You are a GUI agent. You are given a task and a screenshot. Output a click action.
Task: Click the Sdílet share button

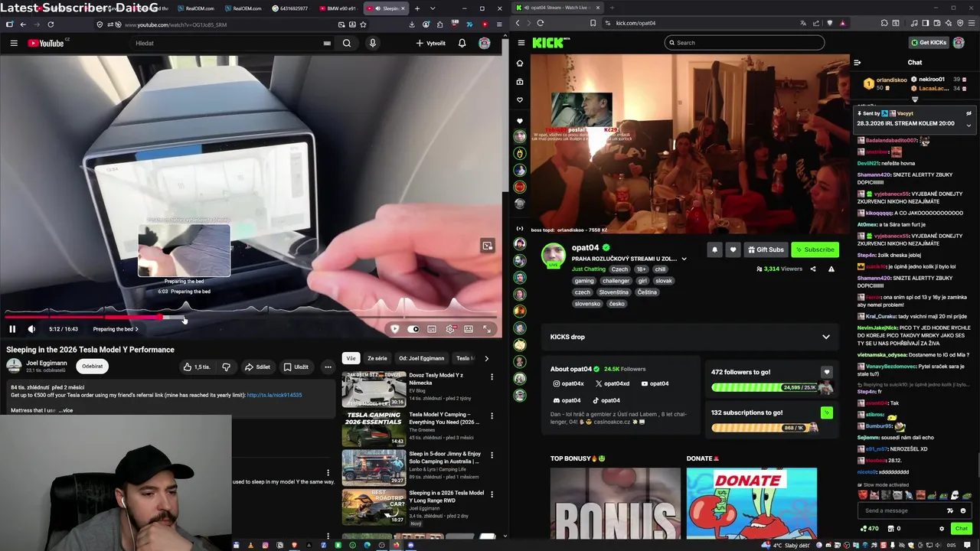point(257,367)
